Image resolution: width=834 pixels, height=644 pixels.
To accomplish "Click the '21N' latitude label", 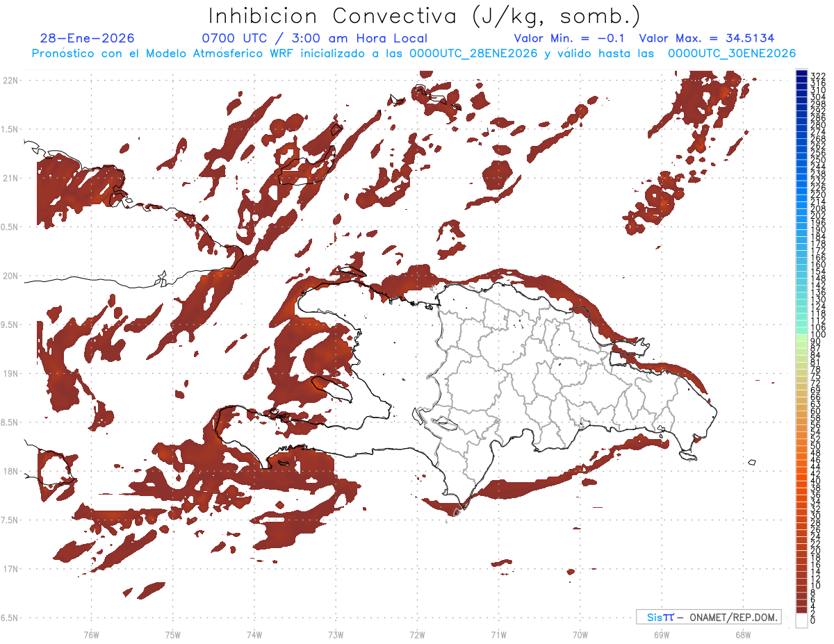I will click(10, 178).
